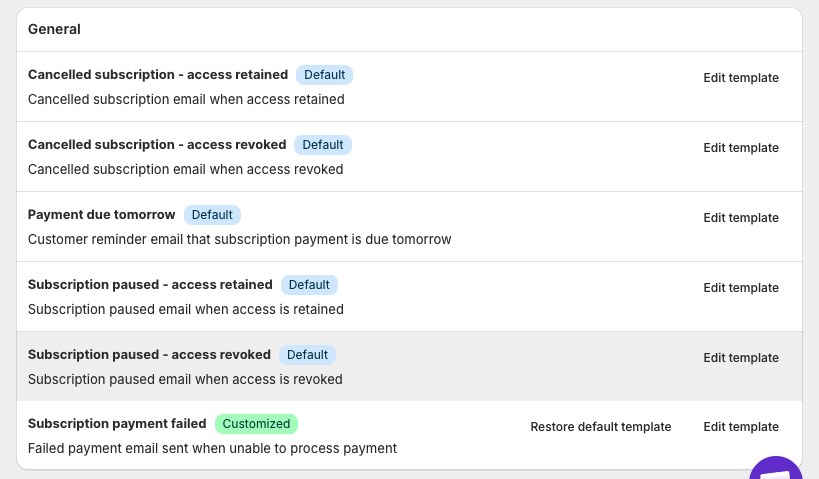
Task: Restore default template for Subscription payment failed
Action: [x=600, y=427]
